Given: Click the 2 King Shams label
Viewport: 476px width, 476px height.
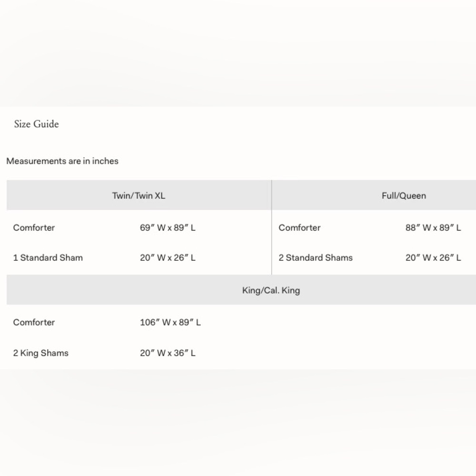Looking at the screenshot, I should pos(41,353).
